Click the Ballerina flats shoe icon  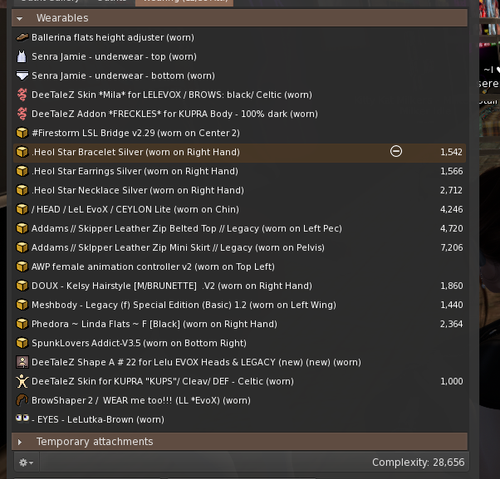click(x=22, y=37)
